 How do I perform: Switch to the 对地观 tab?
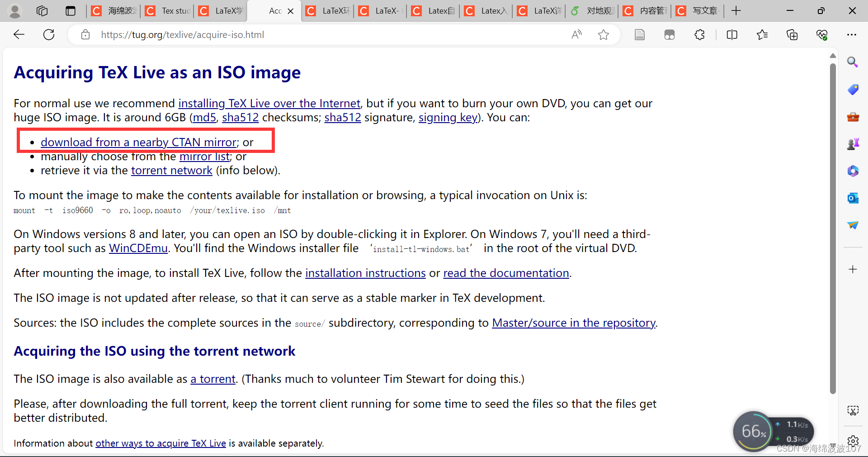[x=593, y=11]
